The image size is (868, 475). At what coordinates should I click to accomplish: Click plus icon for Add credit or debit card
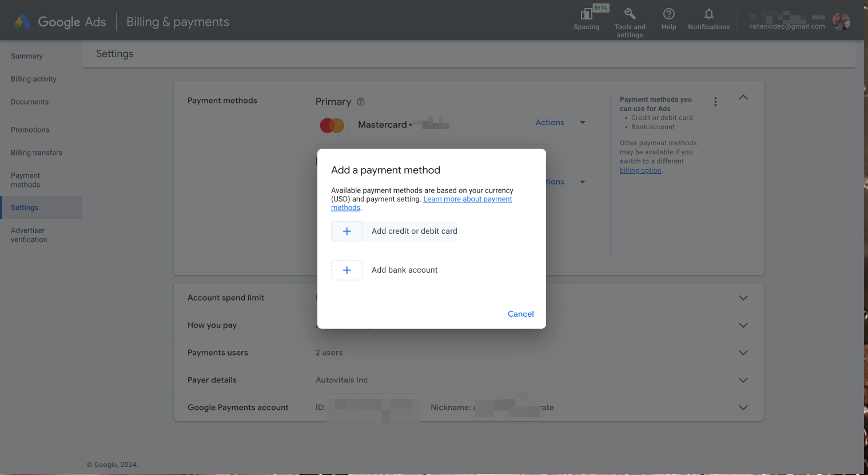click(x=347, y=231)
